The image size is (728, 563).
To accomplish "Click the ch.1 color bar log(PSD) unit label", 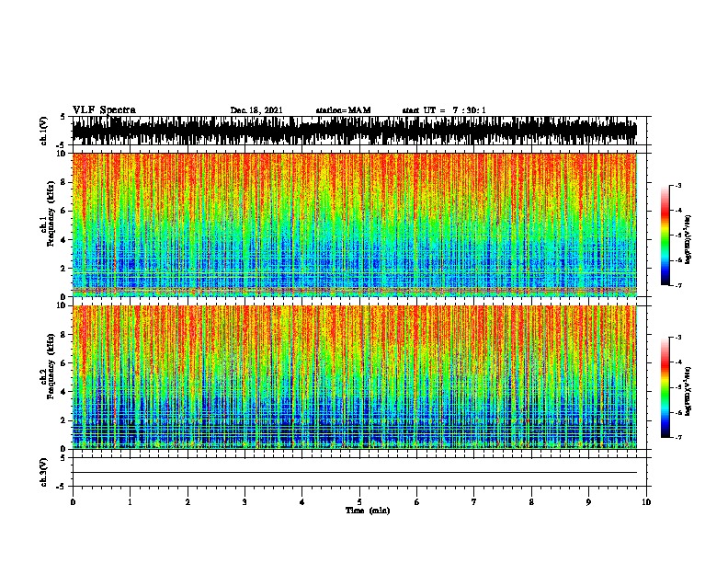I will tap(688, 239).
